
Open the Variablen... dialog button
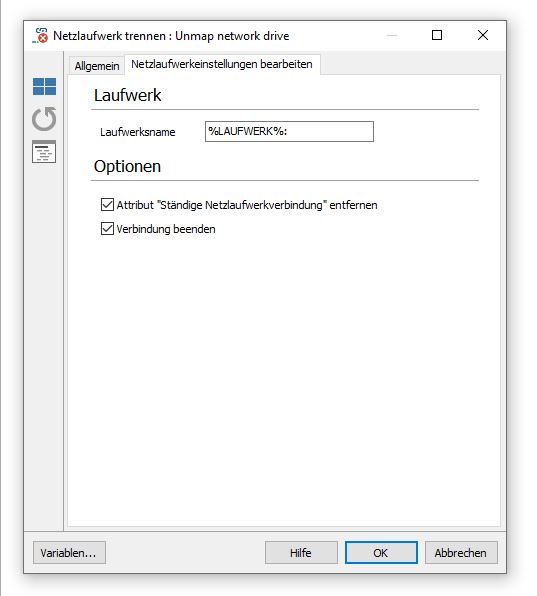pos(69,553)
